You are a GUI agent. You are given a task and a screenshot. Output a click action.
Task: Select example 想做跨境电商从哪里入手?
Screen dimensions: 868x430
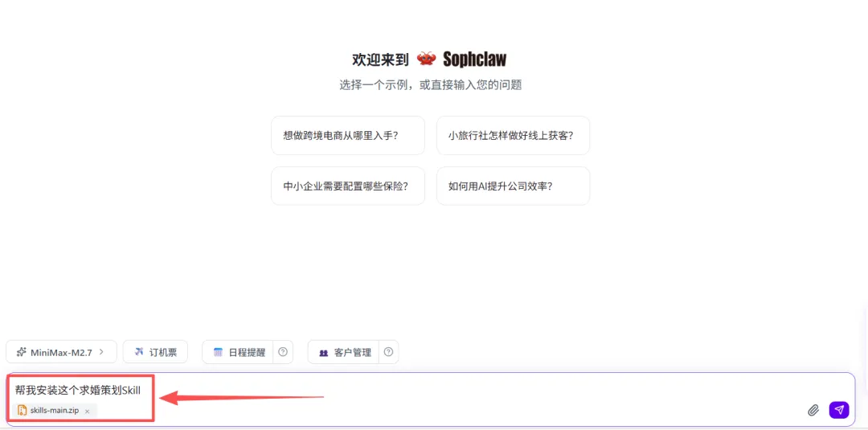[x=348, y=136]
